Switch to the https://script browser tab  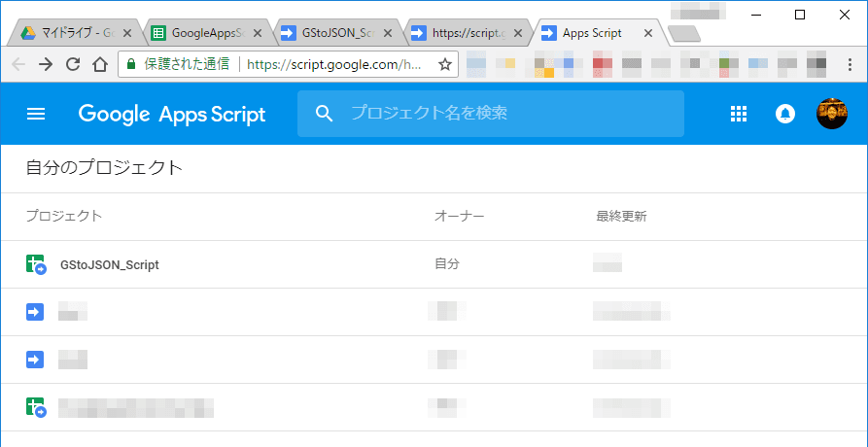[468, 33]
